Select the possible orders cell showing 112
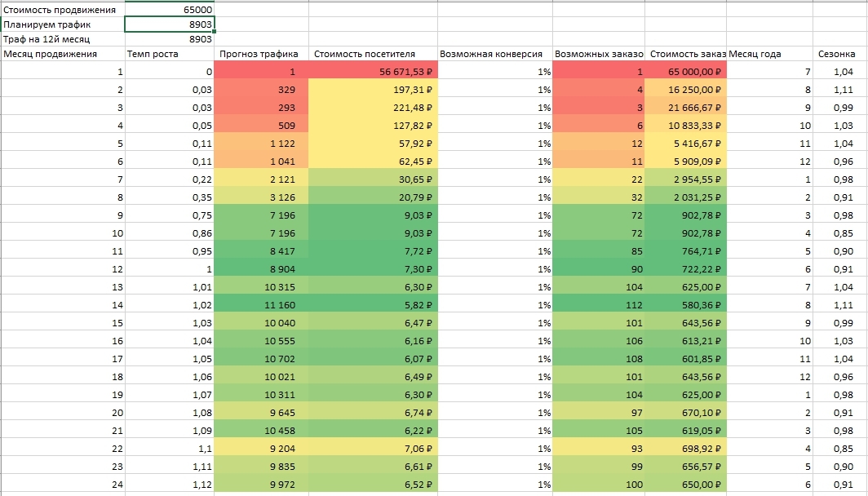This screenshot has height=496, width=868. pyautogui.click(x=599, y=305)
